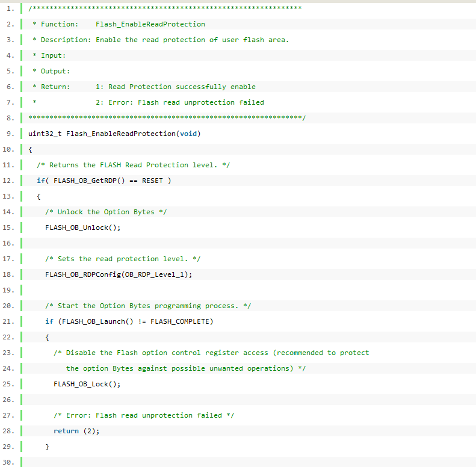Click line number 9 in the gutter
This screenshot has height=467, width=476.
(10, 134)
